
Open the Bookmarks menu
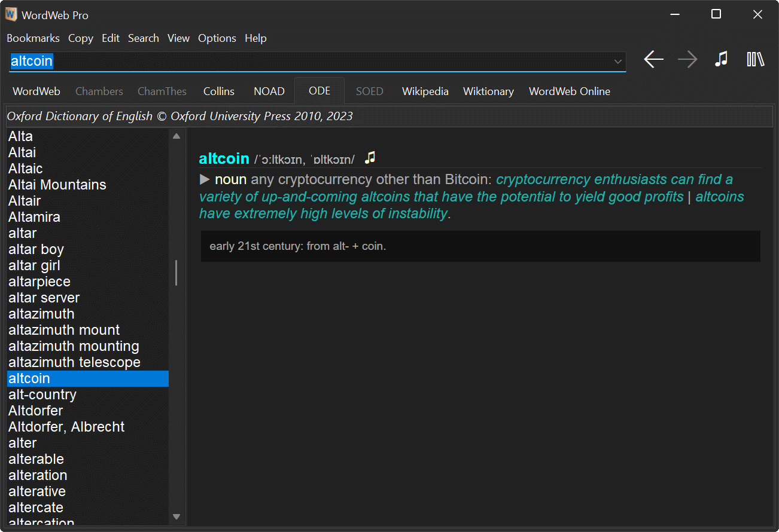click(33, 38)
